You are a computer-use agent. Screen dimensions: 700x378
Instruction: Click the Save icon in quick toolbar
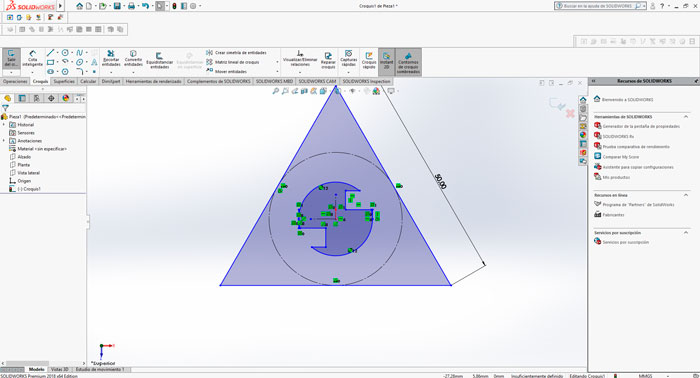click(x=117, y=6)
